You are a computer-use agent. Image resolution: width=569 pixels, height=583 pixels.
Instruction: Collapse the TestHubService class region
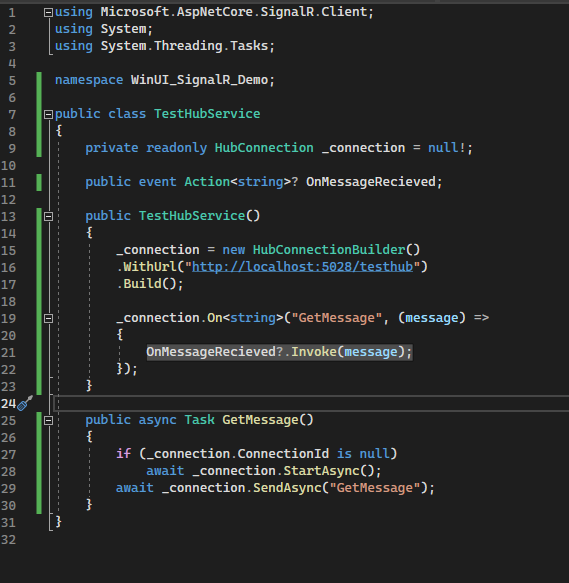click(48, 115)
